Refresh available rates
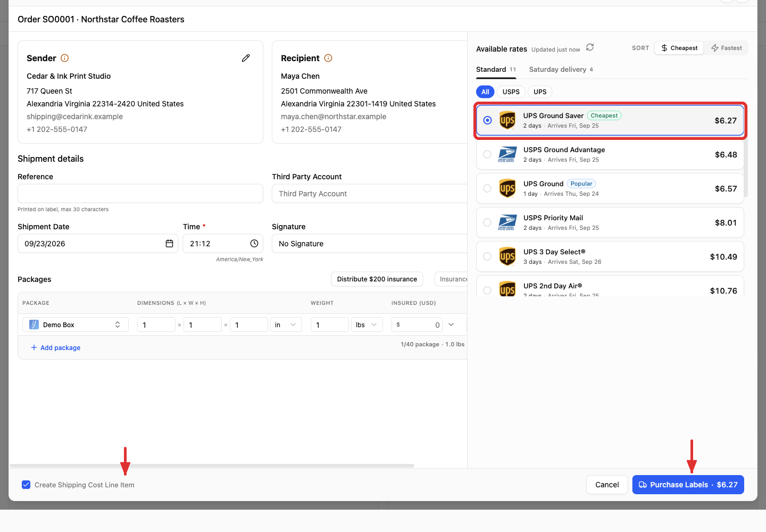Image resolution: width=766 pixels, height=532 pixels. point(590,47)
